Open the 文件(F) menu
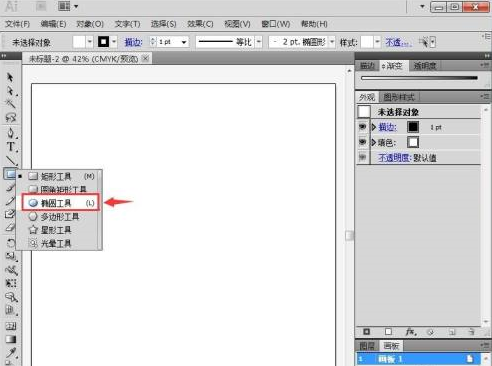The width and height of the screenshot is (492, 366). point(17,24)
